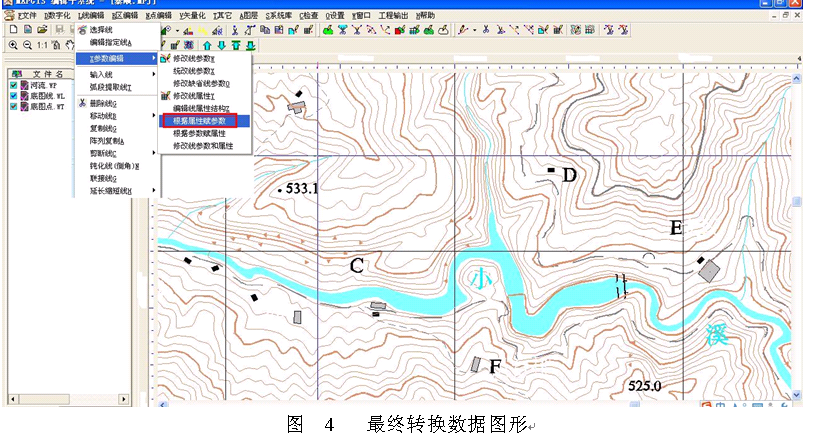Image resolution: width=816 pixels, height=442 pixels.
Task: Choose 修改线参数 from the submenu
Action: pyautogui.click(x=194, y=59)
